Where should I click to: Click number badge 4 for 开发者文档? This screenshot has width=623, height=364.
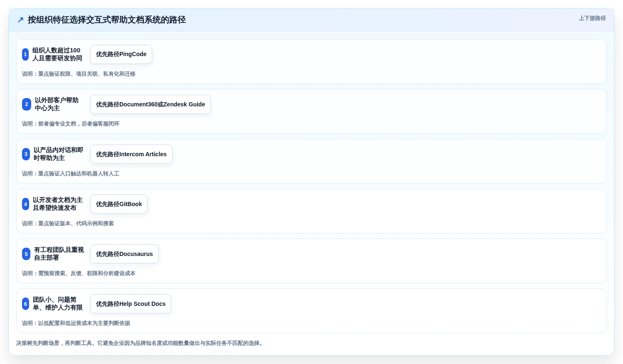coord(25,204)
